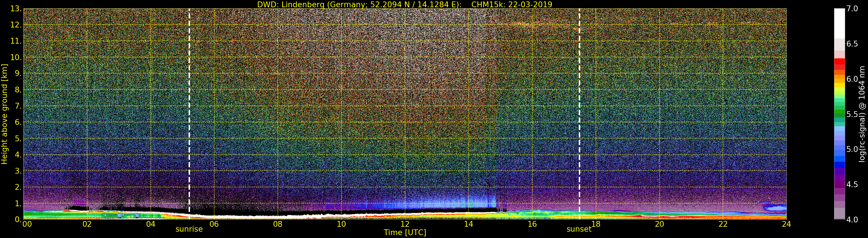Click height axis tick '5.'
Viewport: 868px width, 238px height.
point(18,139)
